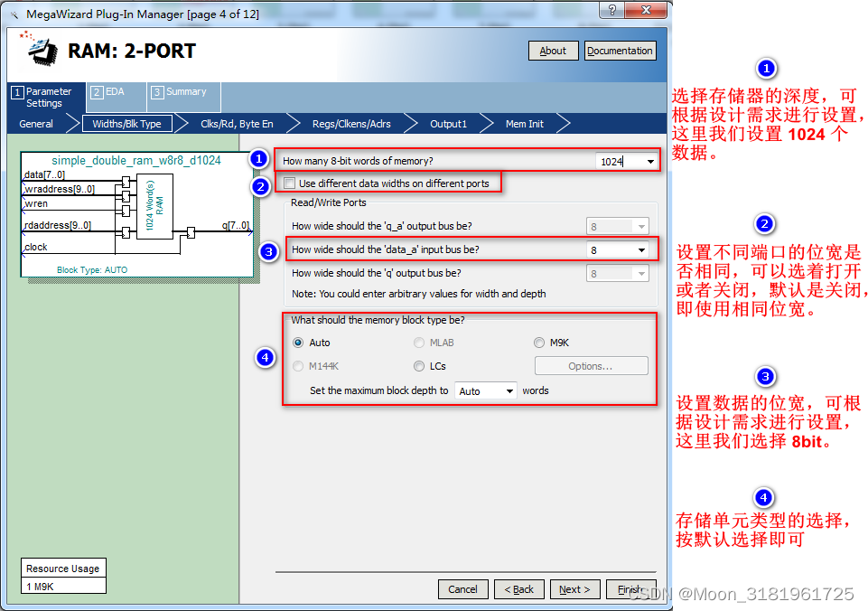This screenshot has height=611, width=868.
Task: Click the < Back button
Action: pos(519,588)
